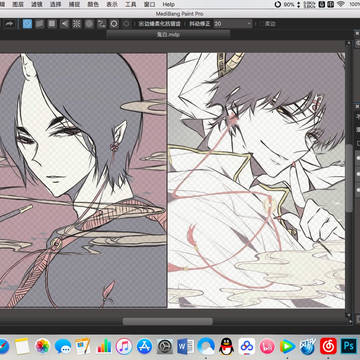
Task: Enable the parallel snap guide icon
Action: 40,24
